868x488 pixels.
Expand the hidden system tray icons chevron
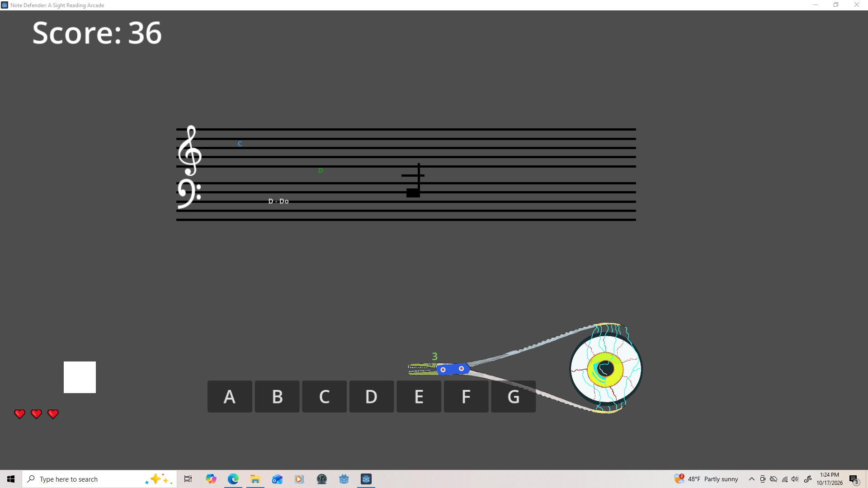[752, 479]
